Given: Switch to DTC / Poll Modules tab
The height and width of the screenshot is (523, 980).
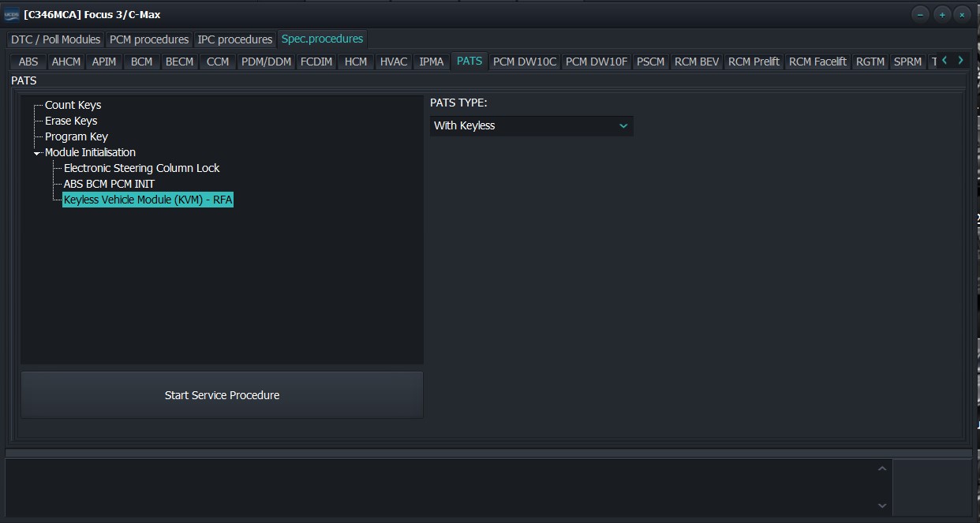Looking at the screenshot, I should [x=55, y=39].
